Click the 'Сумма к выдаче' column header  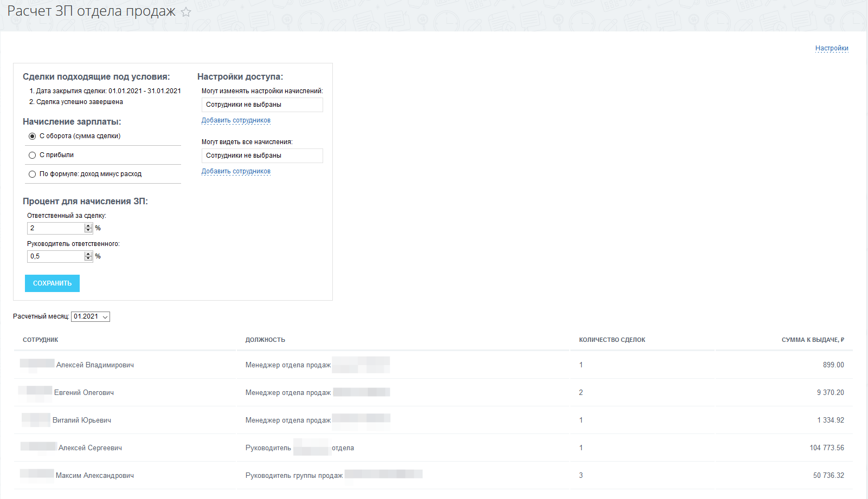812,340
